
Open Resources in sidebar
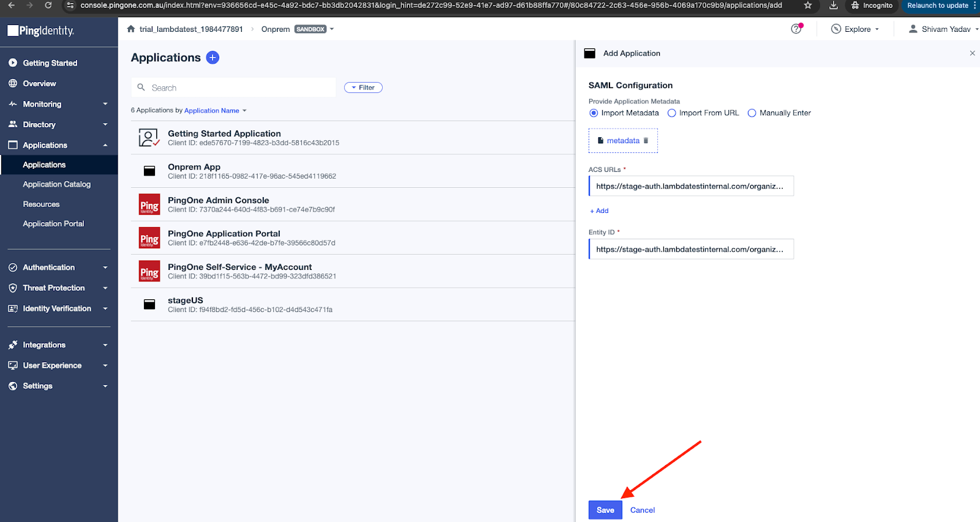41,204
